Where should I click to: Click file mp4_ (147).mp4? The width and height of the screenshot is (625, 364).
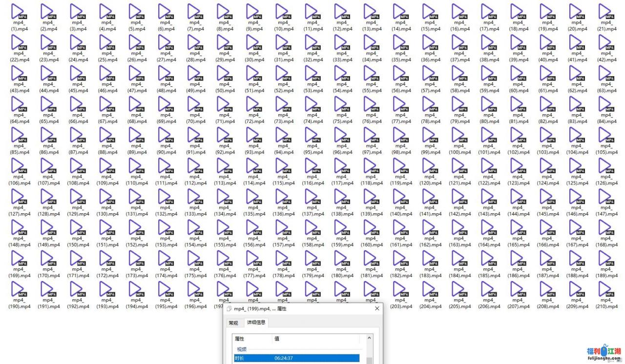(606, 197)
